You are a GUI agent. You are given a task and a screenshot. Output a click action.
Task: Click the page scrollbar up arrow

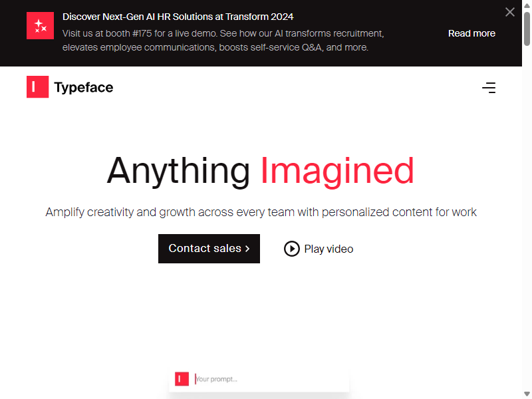[x=527, y=5]
